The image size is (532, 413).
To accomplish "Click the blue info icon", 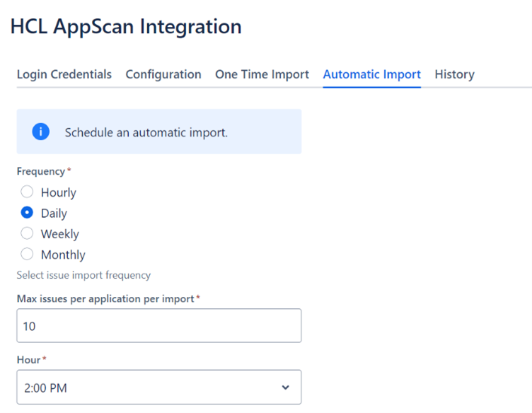I will click(x=41, y=132).
